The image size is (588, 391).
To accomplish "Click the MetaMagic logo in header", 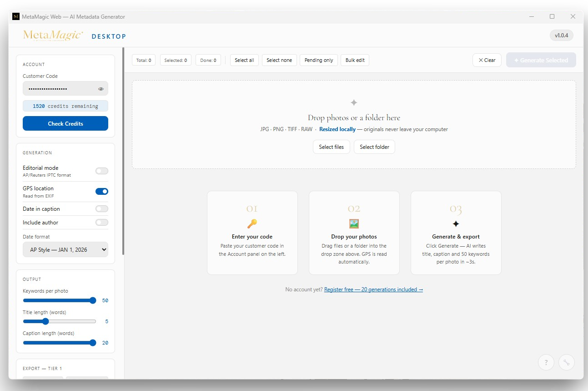I will pos(53,36).
